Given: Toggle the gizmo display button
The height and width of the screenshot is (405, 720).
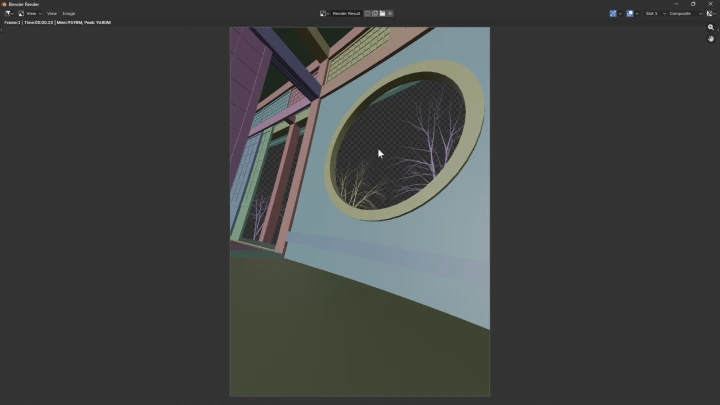Looking at the screenshot, I should (x=613, y=14).
